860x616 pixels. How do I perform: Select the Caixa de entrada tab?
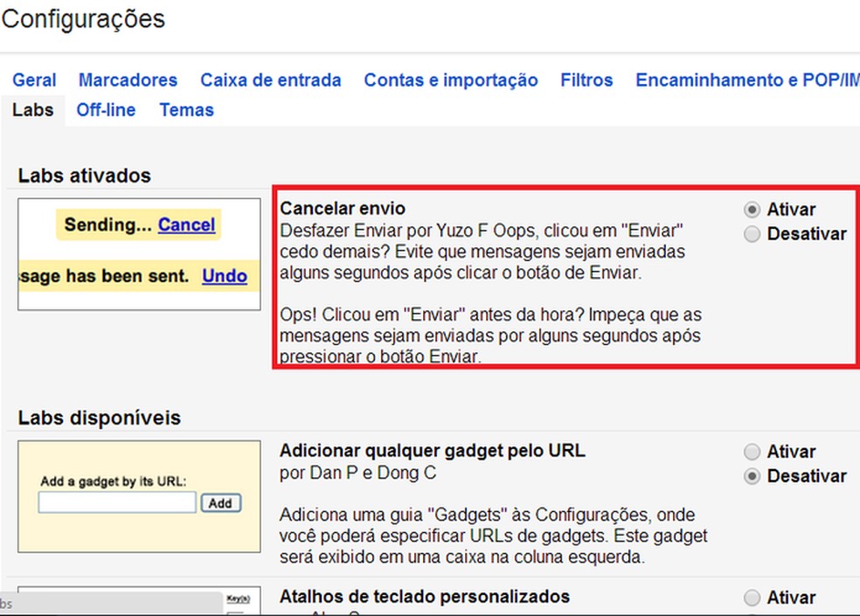tap(271, 80)
